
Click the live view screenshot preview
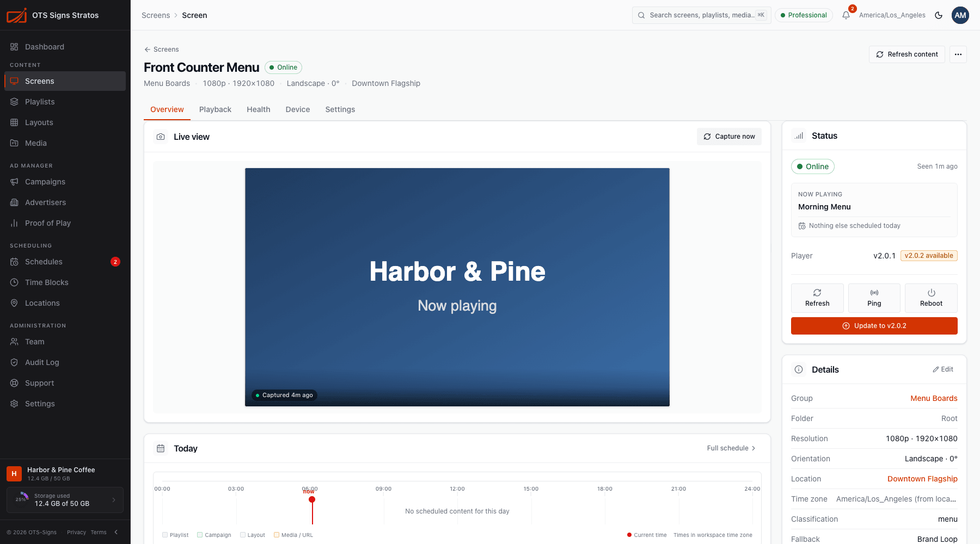(457, 287)
